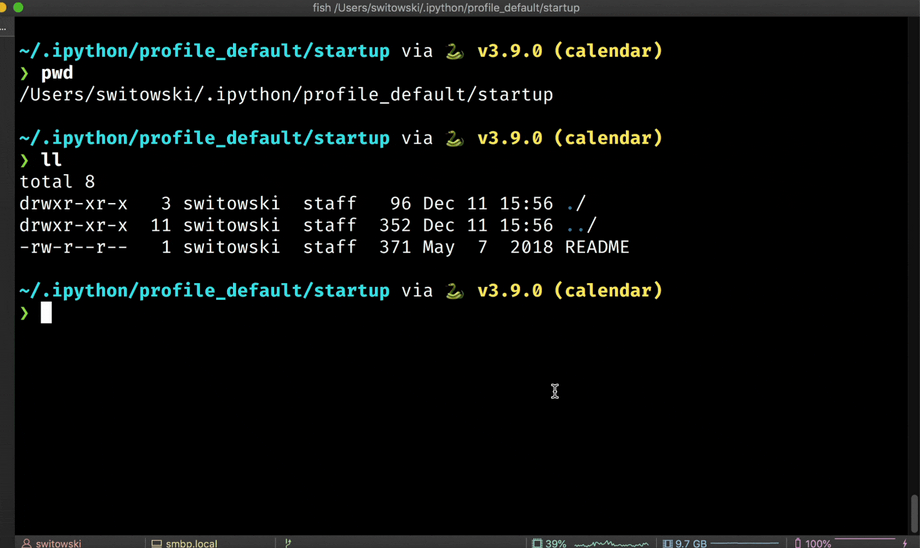This screenshot has height=548, width=920.
Task: Click the 'drwxr-xr-x' permissions in the './' row
Action: [x=73, y=204]
